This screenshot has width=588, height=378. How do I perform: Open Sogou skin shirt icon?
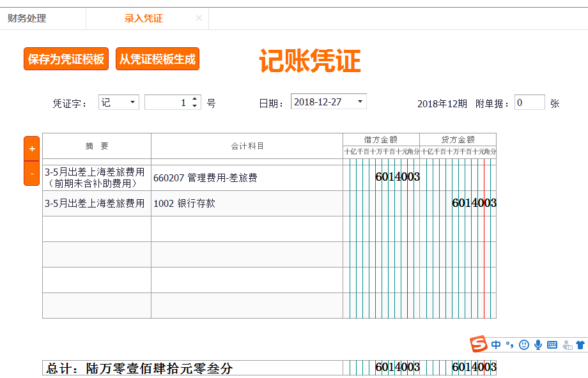coord(580,345)
